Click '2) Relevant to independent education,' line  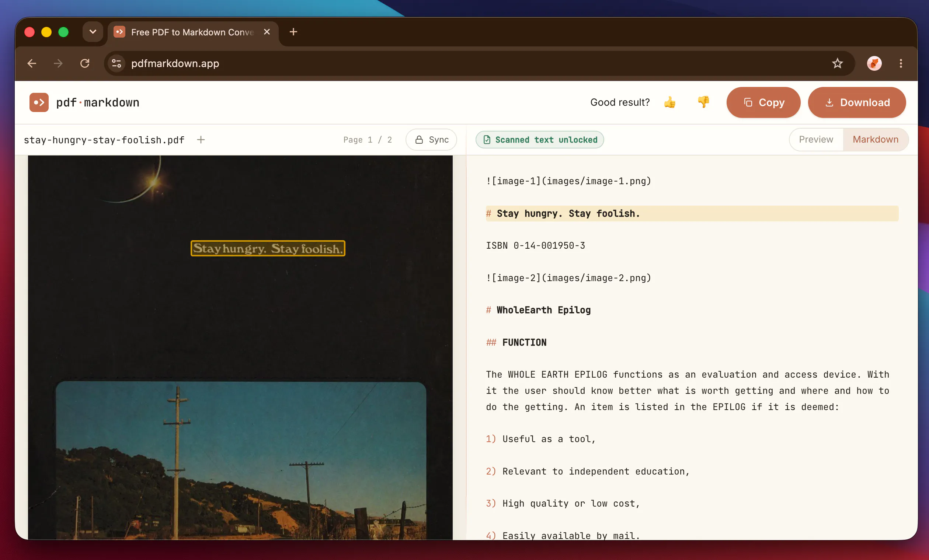pyautogui.click(x=587, y=472)
